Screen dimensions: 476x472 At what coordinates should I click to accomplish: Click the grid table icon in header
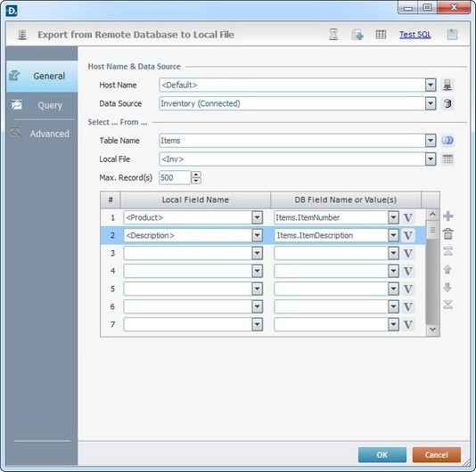point(381,34)
